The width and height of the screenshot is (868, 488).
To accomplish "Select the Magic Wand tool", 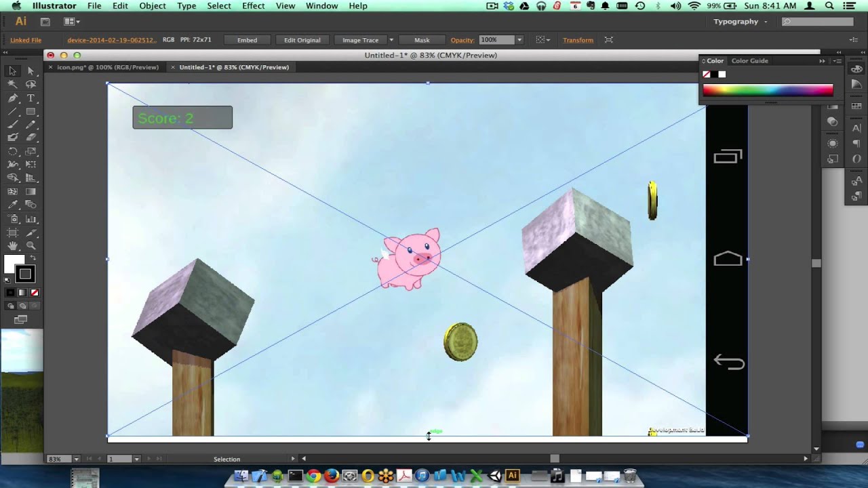I will tap(12, 85).
